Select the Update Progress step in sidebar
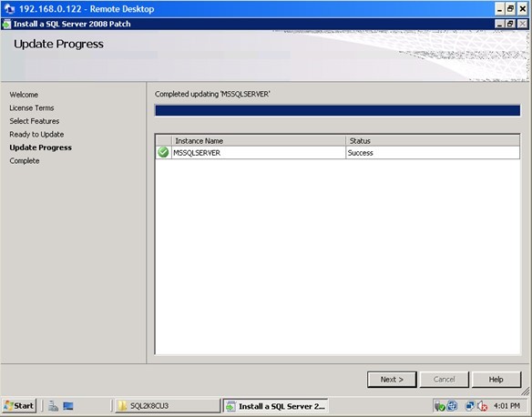This screenshot has width=532, height=417. coord(40,147)
